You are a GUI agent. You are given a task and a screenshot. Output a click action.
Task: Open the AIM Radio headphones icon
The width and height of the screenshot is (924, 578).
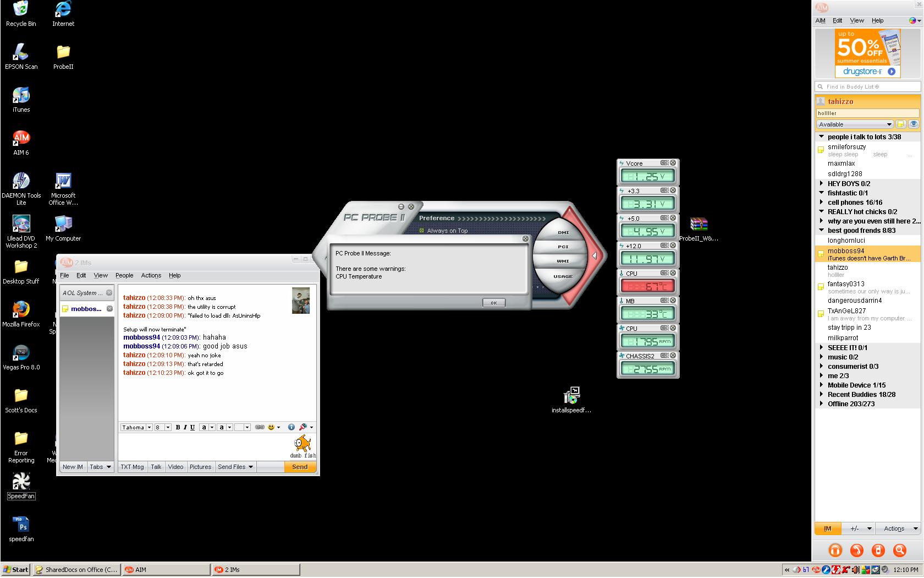click(x=835, y=550)
